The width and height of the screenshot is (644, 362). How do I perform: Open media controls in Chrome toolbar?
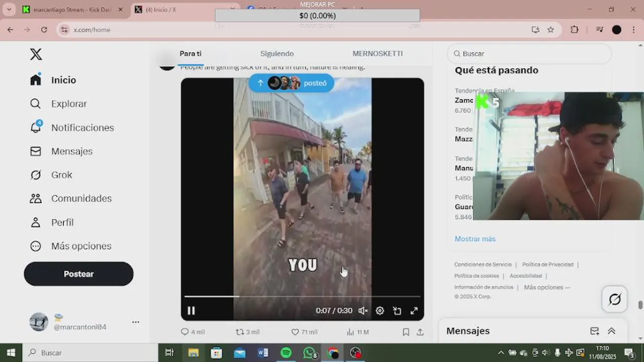click(599, 30)
